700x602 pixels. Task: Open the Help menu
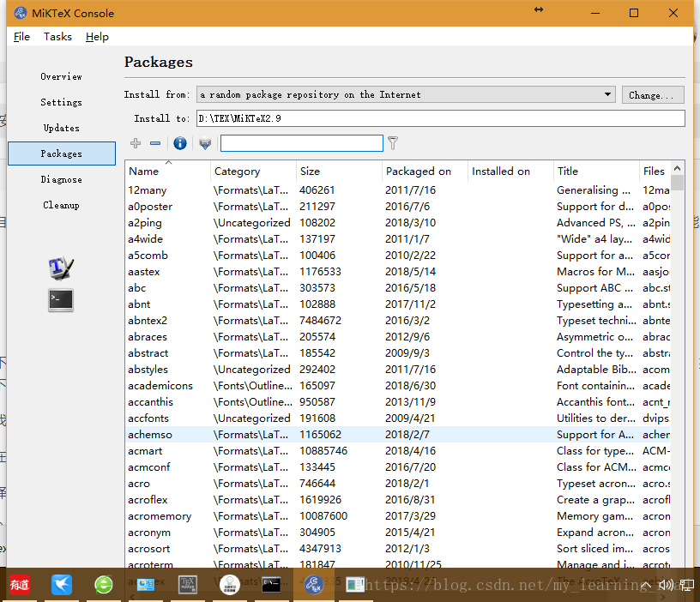tap(97, 37)
